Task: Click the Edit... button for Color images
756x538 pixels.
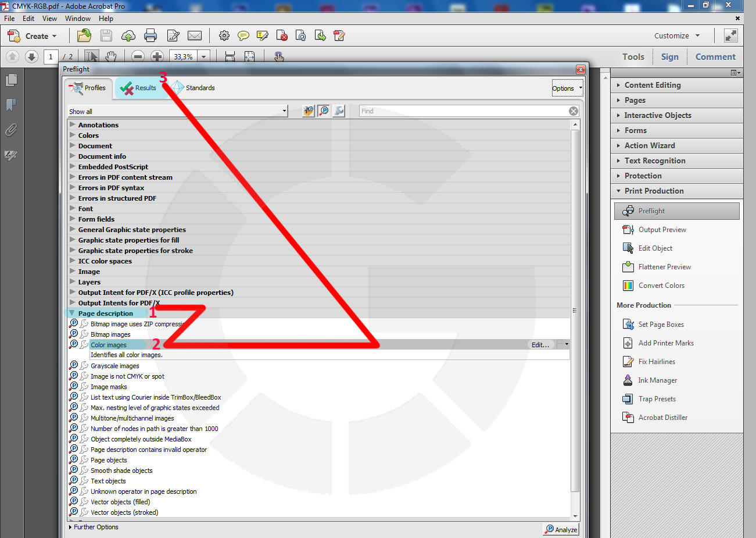Action: (540, 345)
